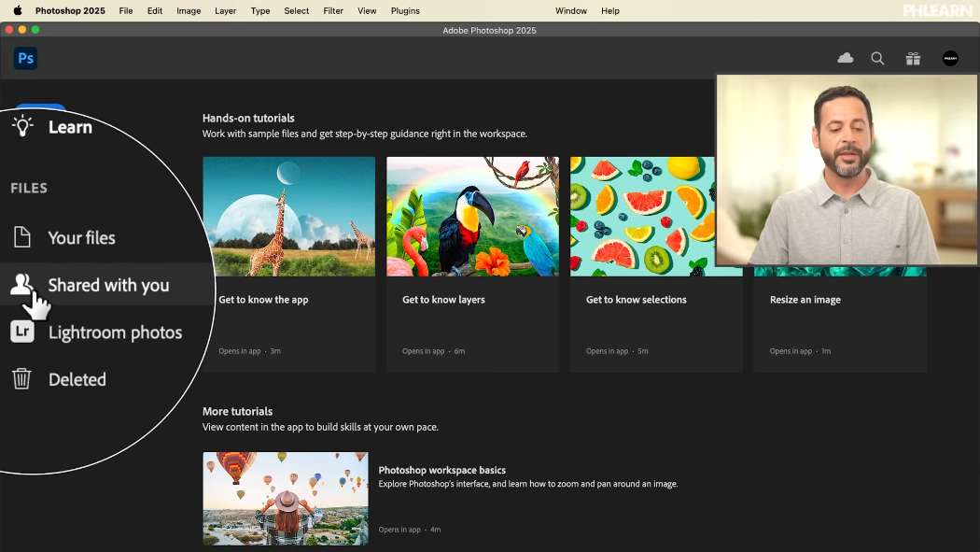Open Lightroom photos section
Image resolution: width=980 pixels, height=552 pixels.
coord(115,332)
